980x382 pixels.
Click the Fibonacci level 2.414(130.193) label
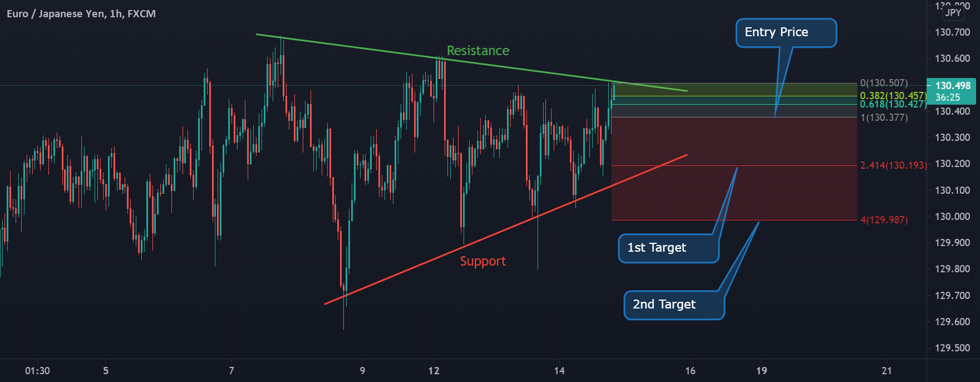tap(893, 165)
